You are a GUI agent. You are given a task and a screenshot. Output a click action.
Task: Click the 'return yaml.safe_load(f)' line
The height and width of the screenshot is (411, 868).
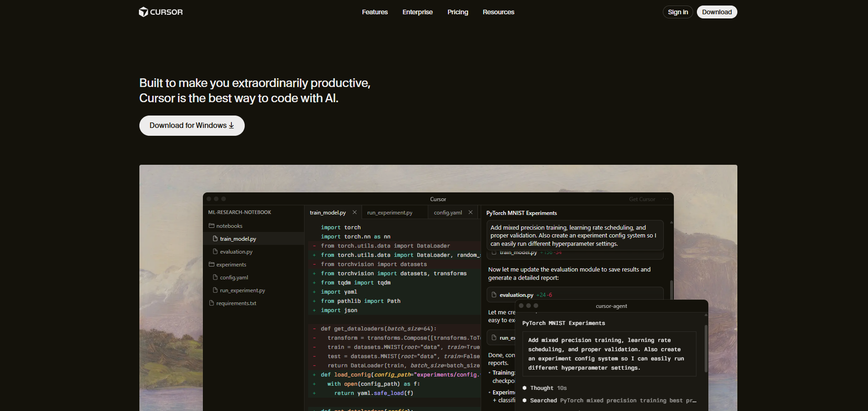(x=374, y=393)
